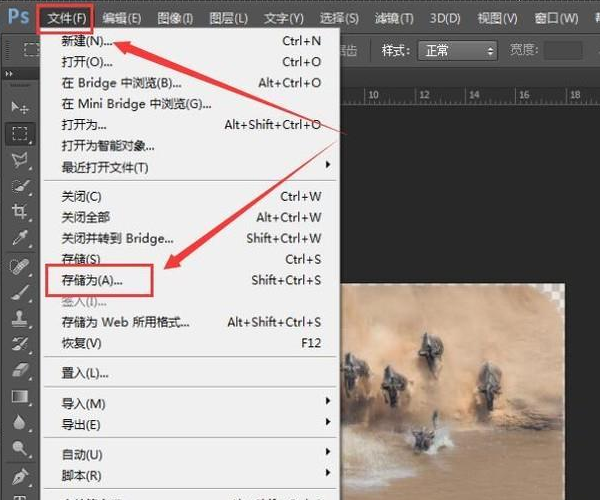Select the Polygonal Lasso tool
The width and height of the screenshot is (600, 500).
[x=20, y=160]
